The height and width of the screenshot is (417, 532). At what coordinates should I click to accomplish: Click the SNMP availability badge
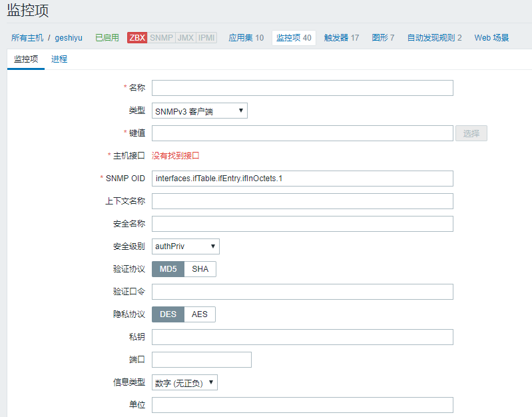[161, 38]
